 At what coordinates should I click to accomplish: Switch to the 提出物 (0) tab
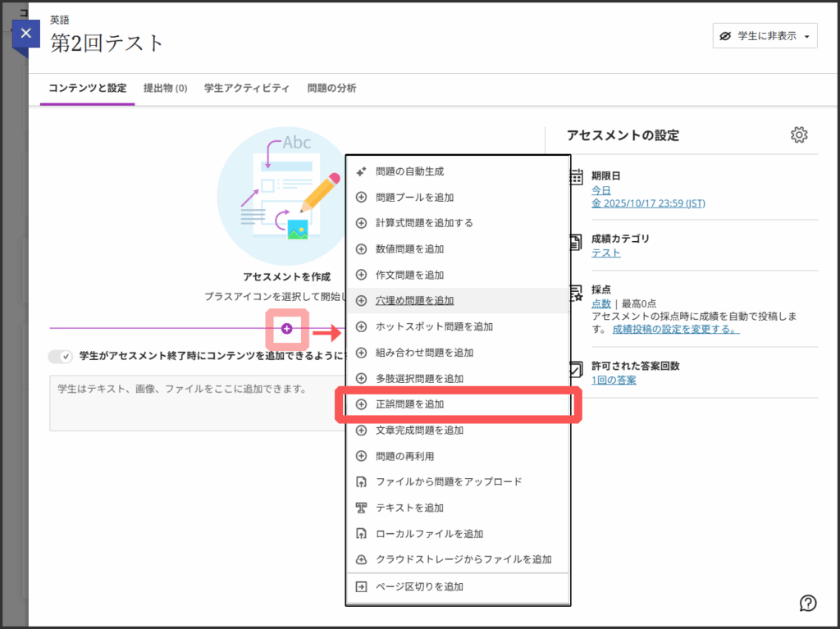pyautogui.click(x=165, y=89)
